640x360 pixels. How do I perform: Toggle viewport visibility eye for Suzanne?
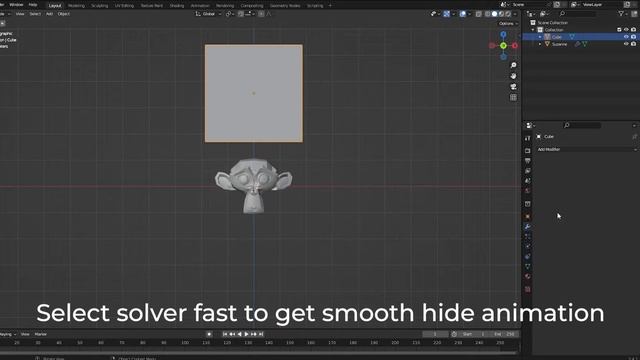click(626, 44)
